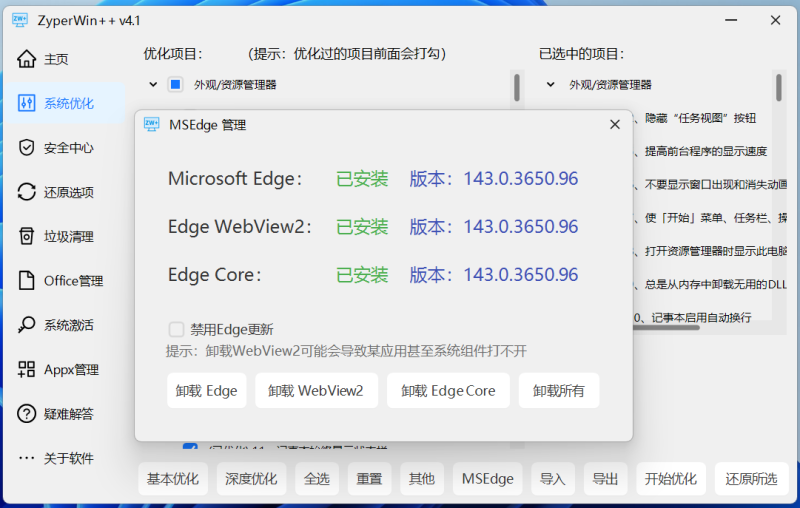Viewport: 800px width, 508px height.
Task: Click the 导出 button
Action: point(606,479)
